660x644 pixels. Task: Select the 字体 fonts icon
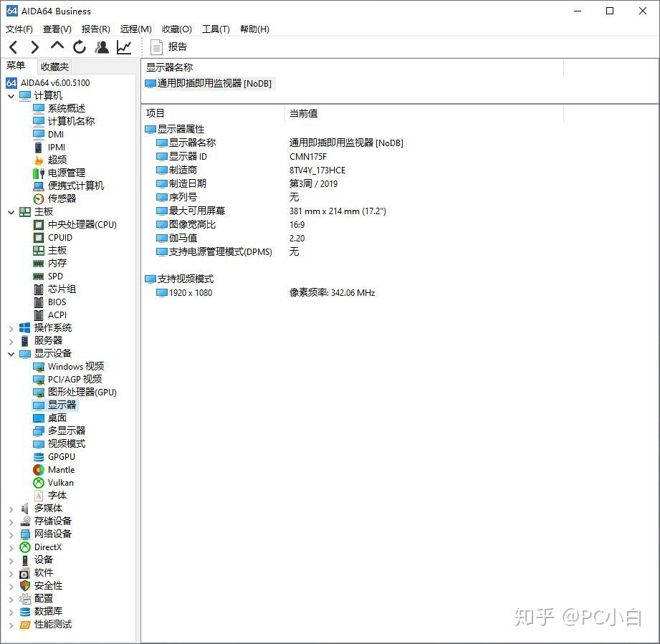pos(39,495)
